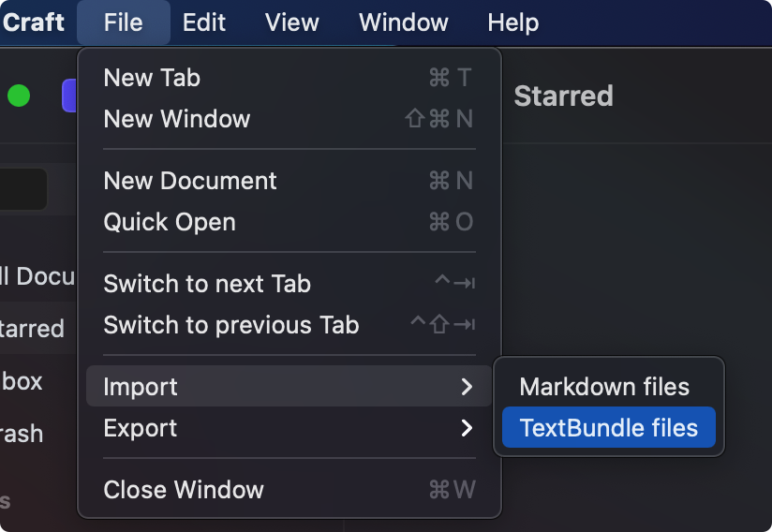Open the Help menu
Viewport: 772px width, 532px height.
[512, 22]
